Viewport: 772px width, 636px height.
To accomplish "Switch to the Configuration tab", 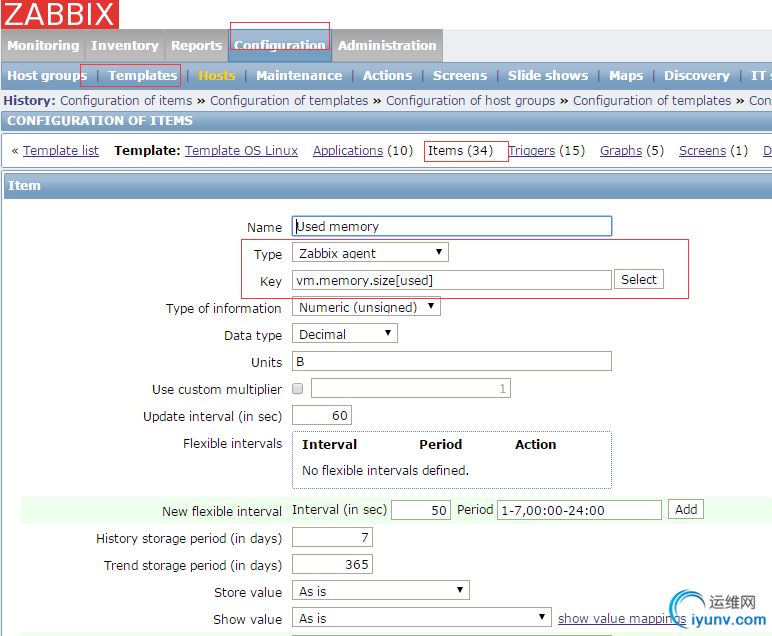I will point(280,45).
